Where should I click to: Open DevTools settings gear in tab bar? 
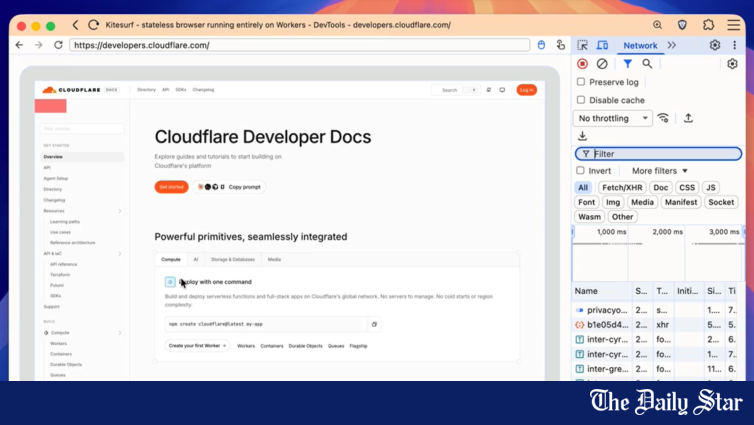(715, 45)
